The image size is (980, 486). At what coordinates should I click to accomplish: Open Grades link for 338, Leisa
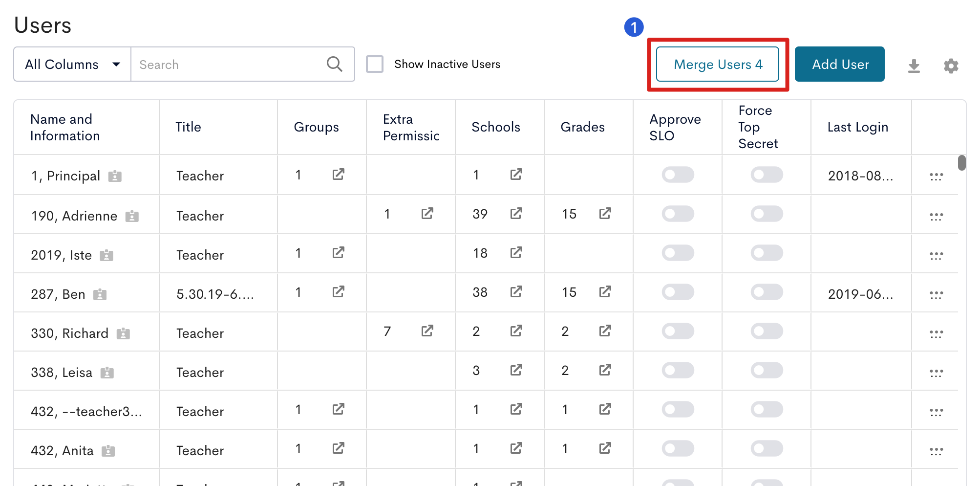(x=605, y=370)
